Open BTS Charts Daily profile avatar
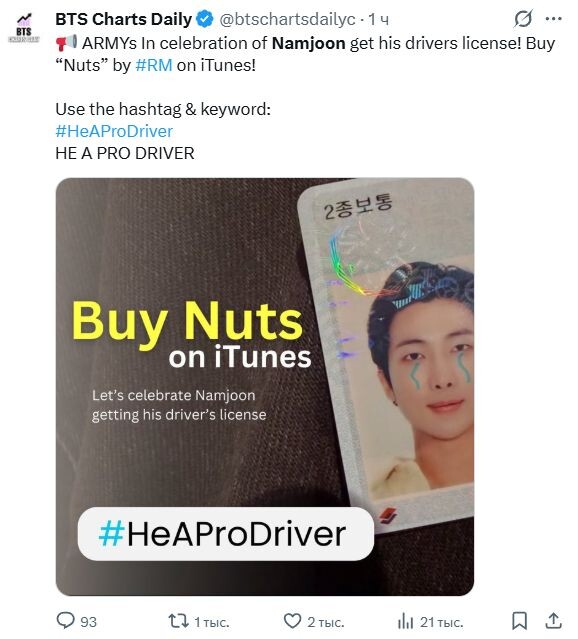 24,28
